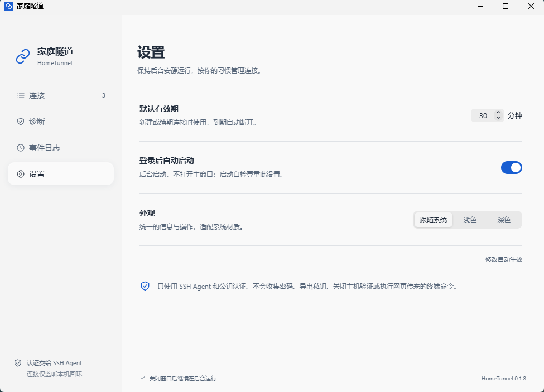Click the 认证交给 SSH Agent sidebar text
Viewport: 544px width, 392px height.
pos(54,363)
